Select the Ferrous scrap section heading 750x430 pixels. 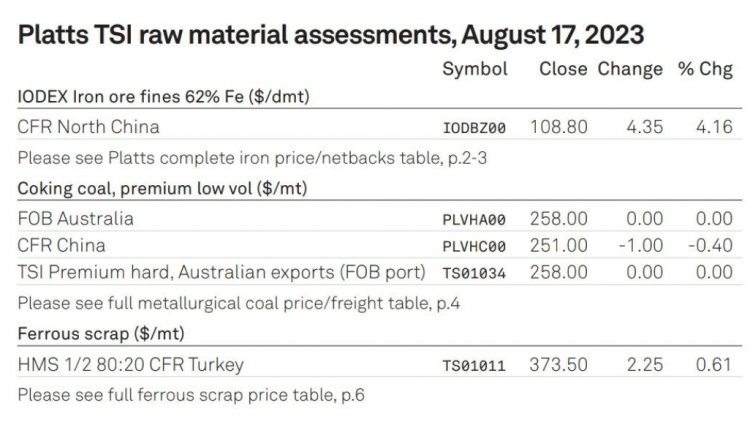pos(101,334)
